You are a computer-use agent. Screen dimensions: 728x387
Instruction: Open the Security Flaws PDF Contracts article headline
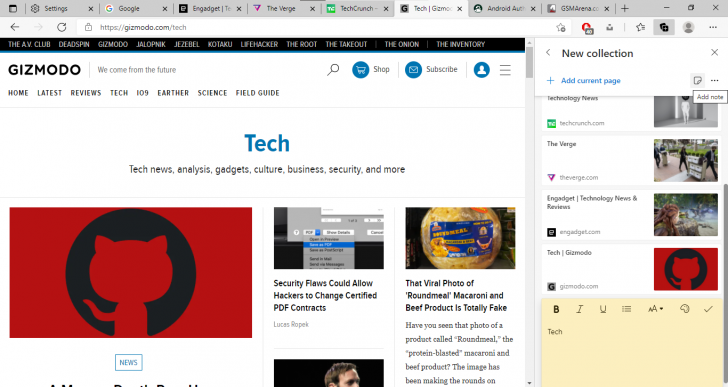[x=325, y=296]
